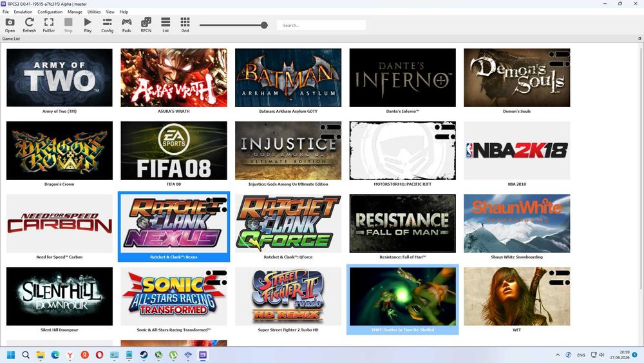Switch to List view
The width and height of the screenshot is (644, 363).
click(166, 25)
